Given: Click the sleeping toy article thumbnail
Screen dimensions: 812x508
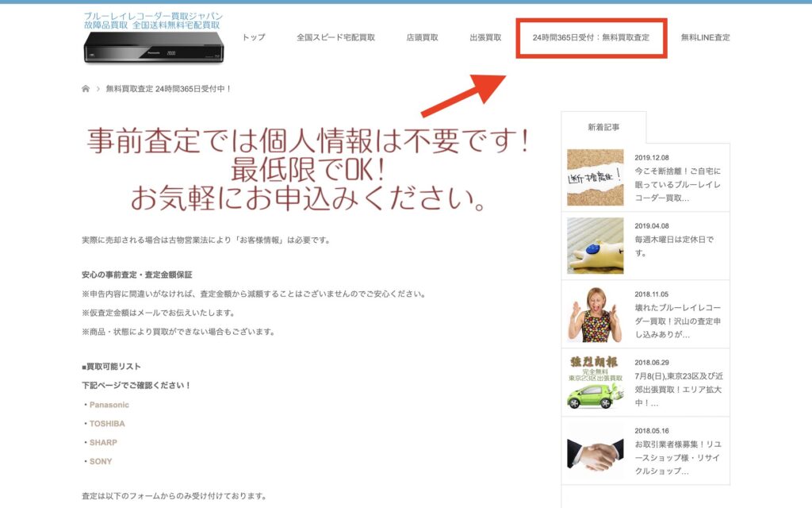Looking at the screenshot, I should (595, 245).
